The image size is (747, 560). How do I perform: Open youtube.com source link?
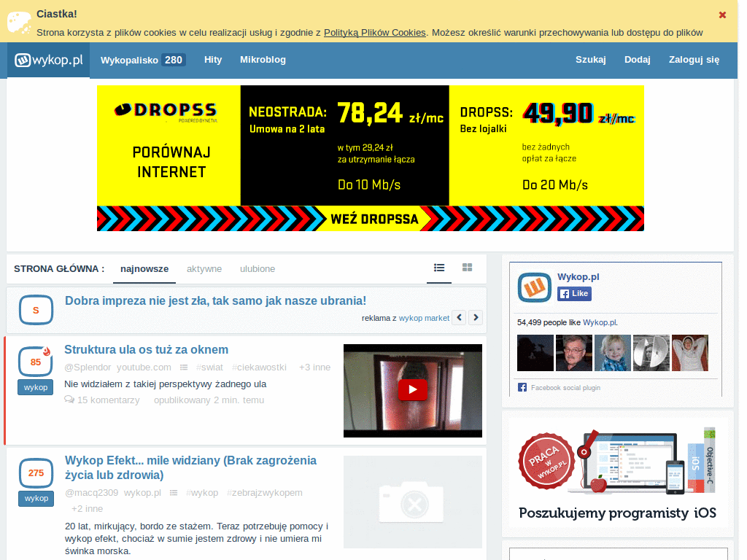pos(144,367)
